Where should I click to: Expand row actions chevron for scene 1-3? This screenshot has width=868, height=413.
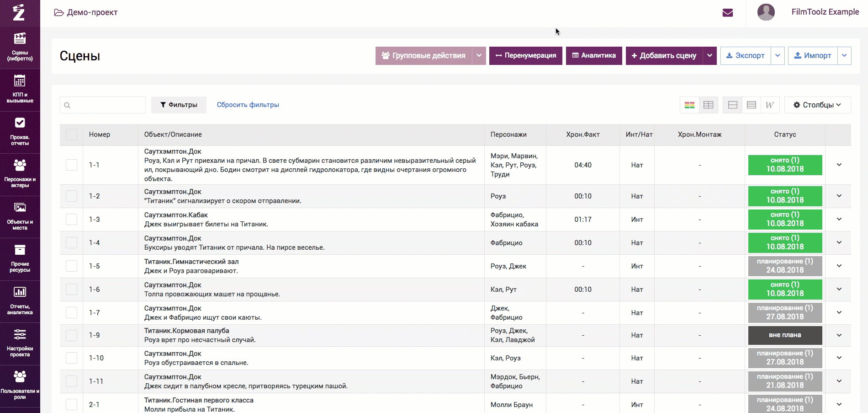(x=839, y=219)
